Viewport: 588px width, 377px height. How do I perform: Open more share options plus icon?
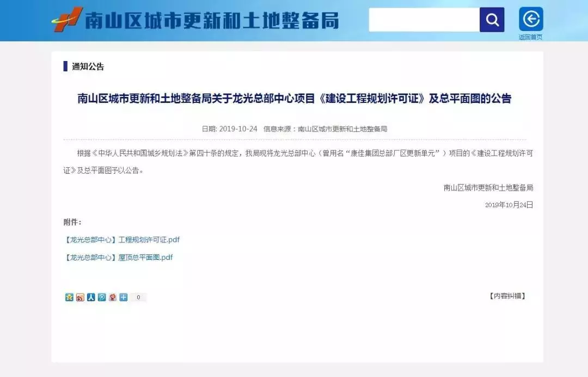tap(124, 297)
